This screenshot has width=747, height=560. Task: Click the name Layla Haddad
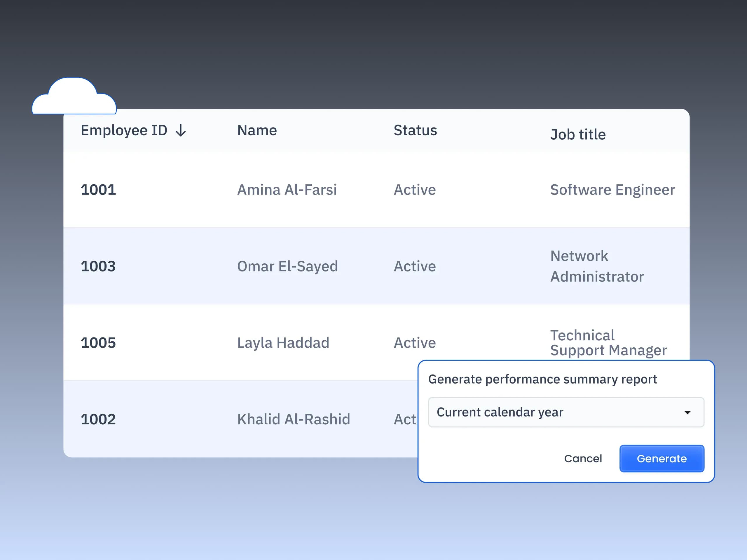point(283,343)
